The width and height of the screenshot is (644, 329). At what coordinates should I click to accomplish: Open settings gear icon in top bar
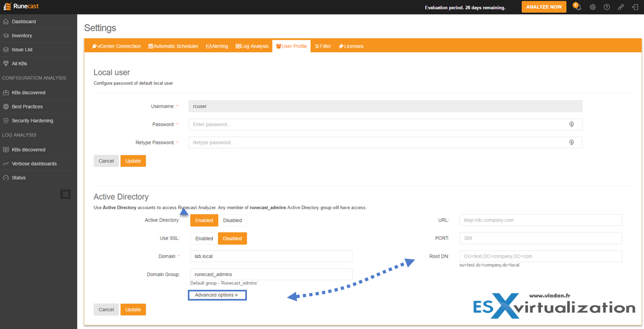pyautogui.click(x=592, y=7)
